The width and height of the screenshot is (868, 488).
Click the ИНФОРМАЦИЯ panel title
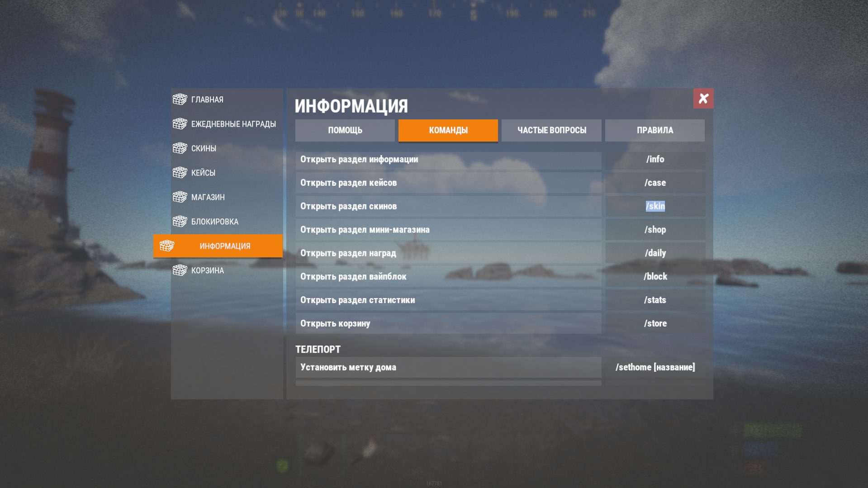click(x=351, y=106)
